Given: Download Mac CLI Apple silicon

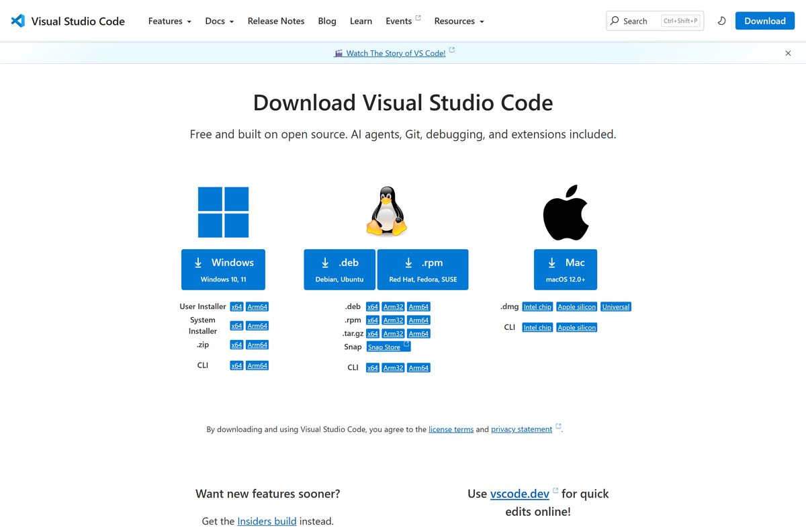Looking at the screenshot, I should (x=577, y=328).
